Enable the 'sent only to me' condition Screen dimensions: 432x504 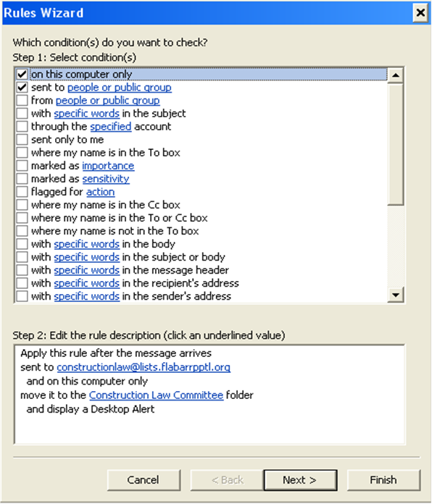point(22,140)
